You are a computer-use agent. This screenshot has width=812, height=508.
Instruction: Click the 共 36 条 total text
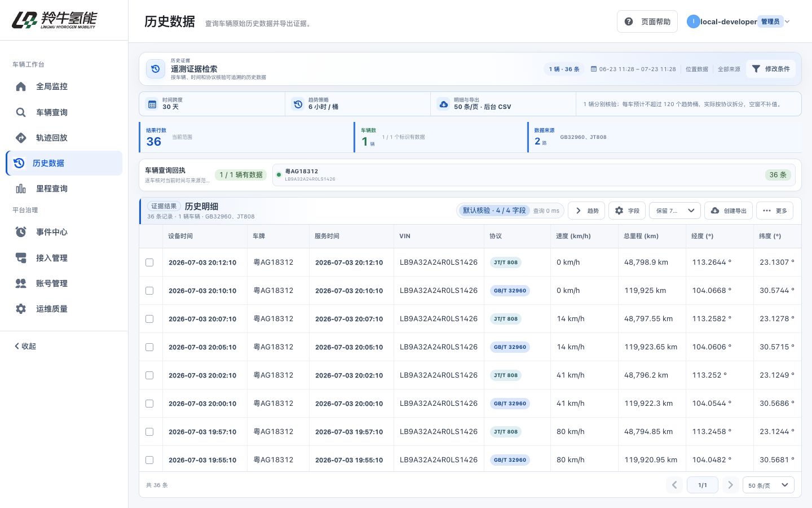coord(157,485)
